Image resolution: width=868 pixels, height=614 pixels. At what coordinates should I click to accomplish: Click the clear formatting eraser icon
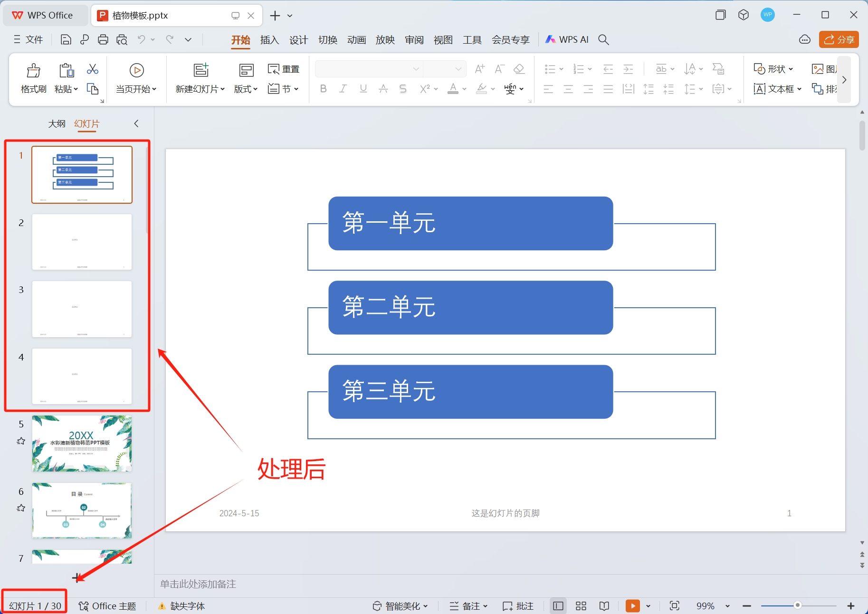(519, 69)
